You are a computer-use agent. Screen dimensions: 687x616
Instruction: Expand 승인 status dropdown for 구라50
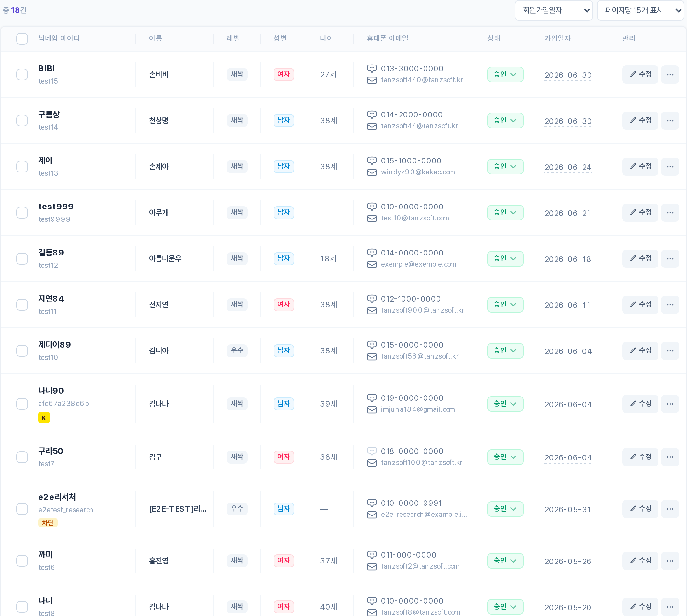pyautogui.click(x=505, y=457)
